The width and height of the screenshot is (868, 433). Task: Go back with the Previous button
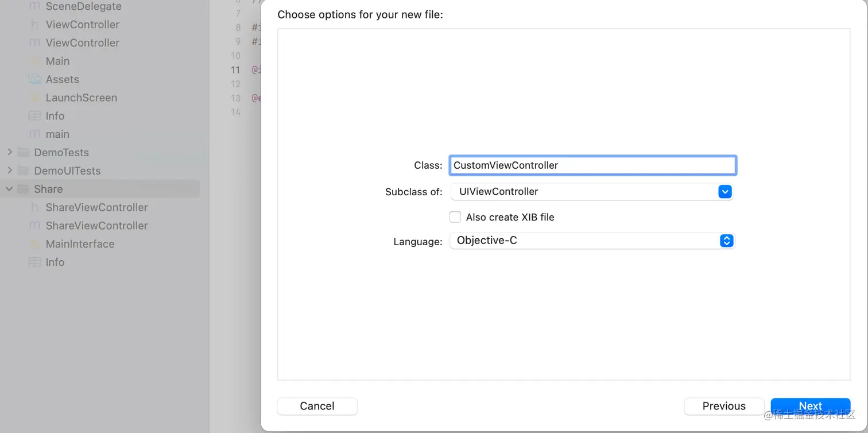coord(724,406)
